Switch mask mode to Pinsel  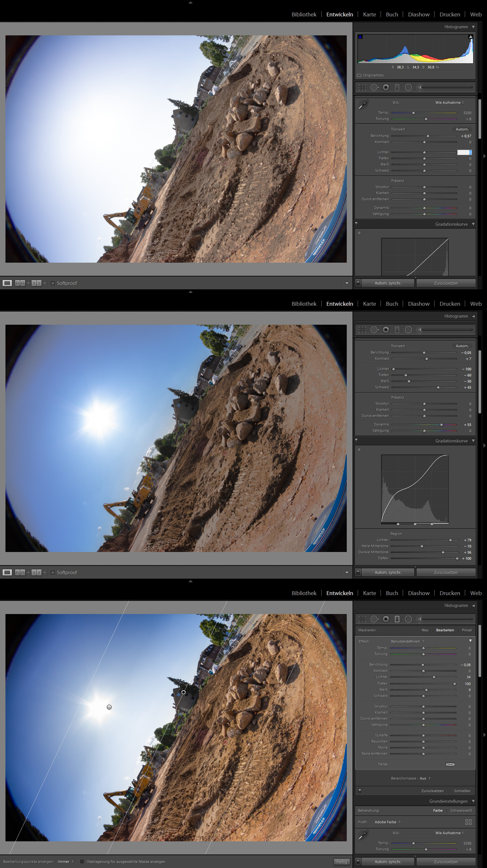(x=466, y=630)
